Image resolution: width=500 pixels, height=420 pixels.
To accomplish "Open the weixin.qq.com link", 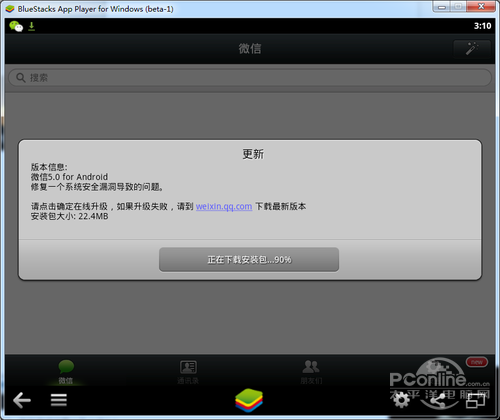I will pos(224,206).
